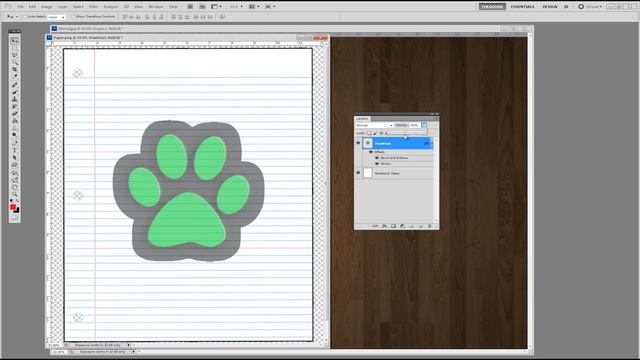Viewport: 640px width, 360px height.
Task: Open the Filter menu
Action: pos(93,7)
